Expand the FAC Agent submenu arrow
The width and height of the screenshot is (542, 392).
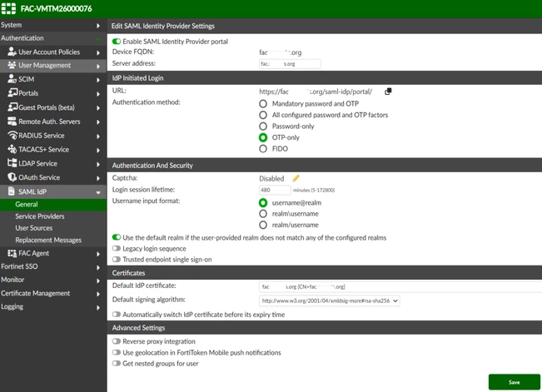click(x=98, y=254)
